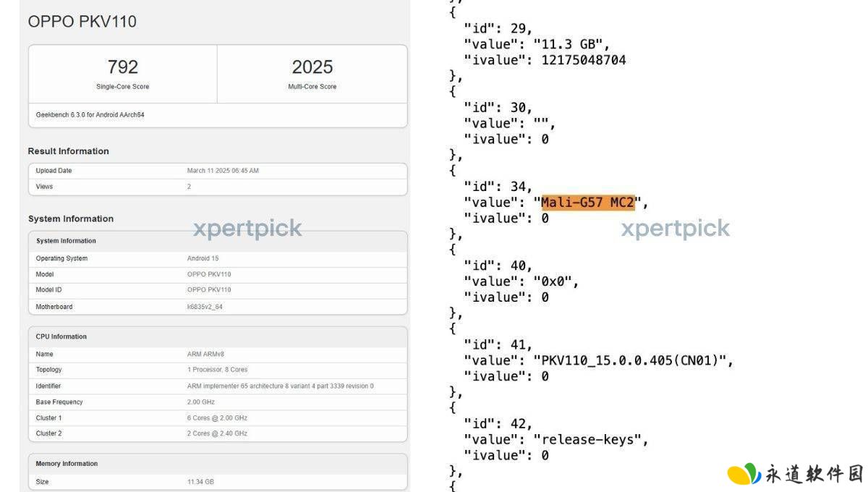Click the System Information table header
The width and height of the screenshot is (868, 492).
pos(66,241)
